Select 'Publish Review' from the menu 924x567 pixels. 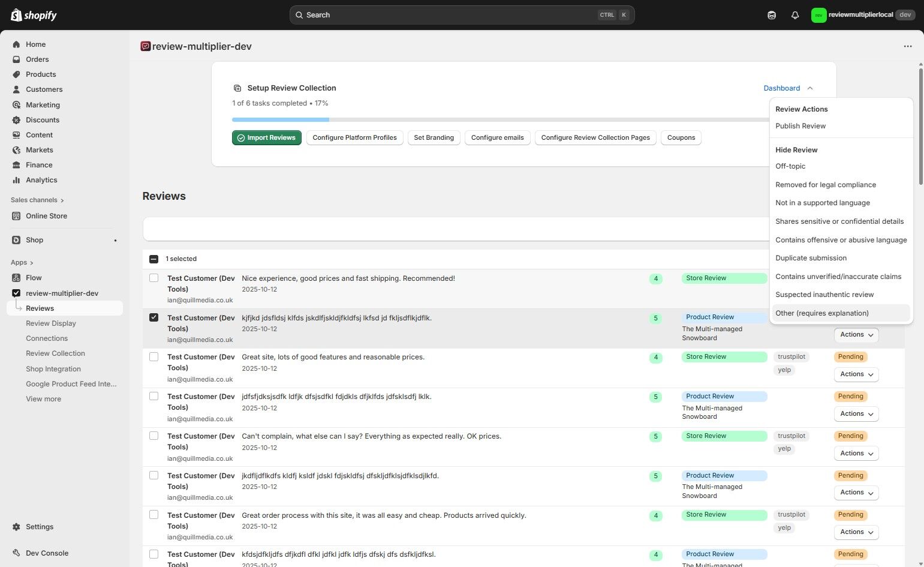(x=800, y=126)
